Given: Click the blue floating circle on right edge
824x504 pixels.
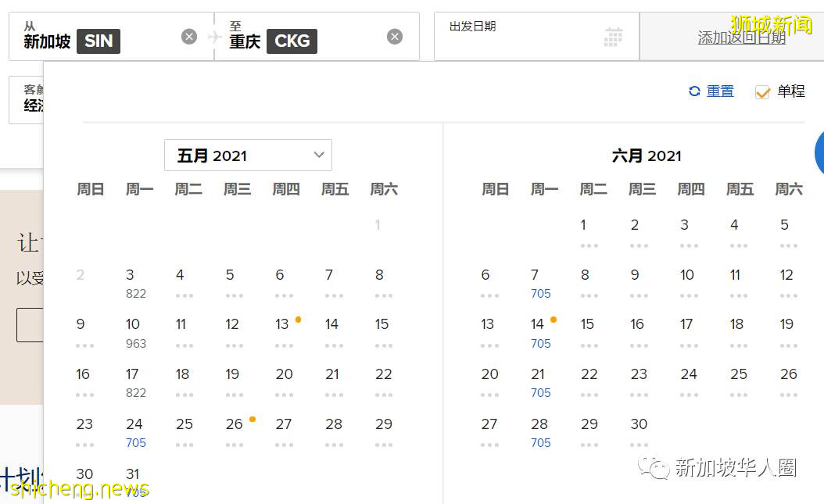Looking at the screenshot, I should [820, 154].
